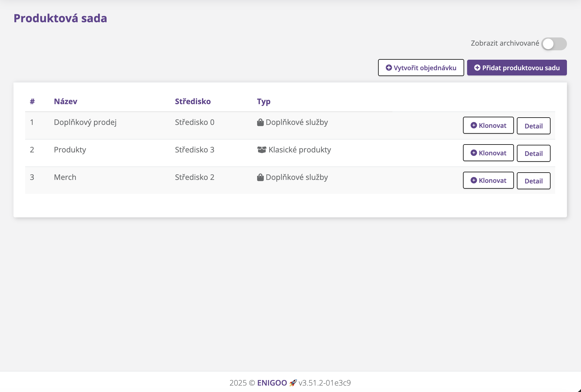The image size is (581, 392).
Task: Open Detail for Doplňkový prodej
Action: (533, 126)
